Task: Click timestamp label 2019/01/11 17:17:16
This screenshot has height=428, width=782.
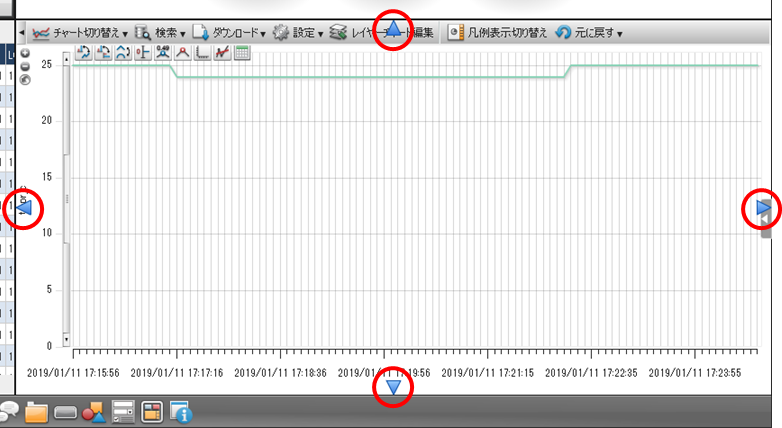Action: pos(177,373)
